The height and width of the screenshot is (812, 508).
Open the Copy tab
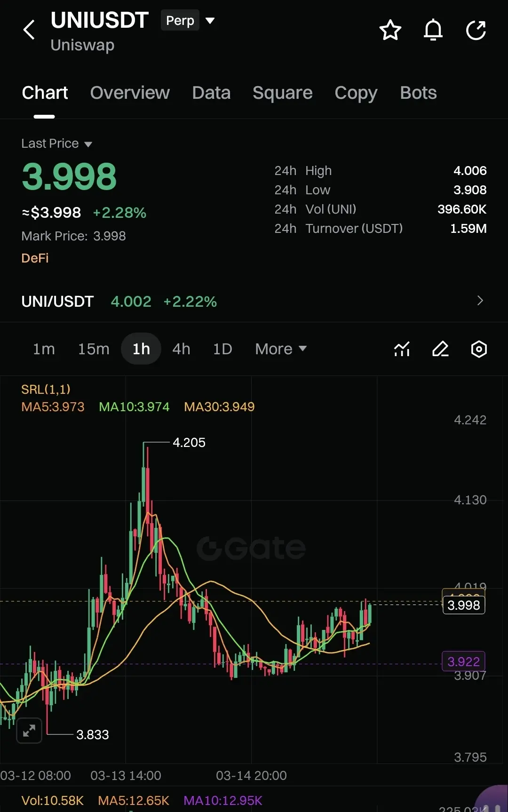tap(356, 94)
